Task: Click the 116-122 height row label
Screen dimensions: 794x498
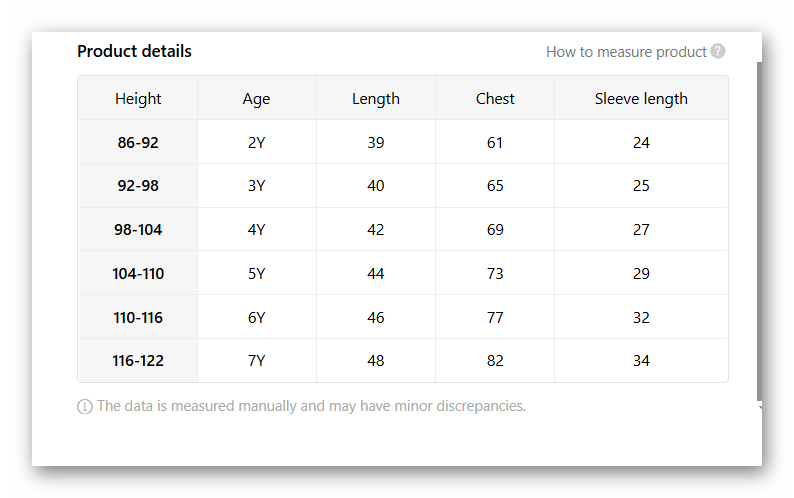Action: coord(138,361)
